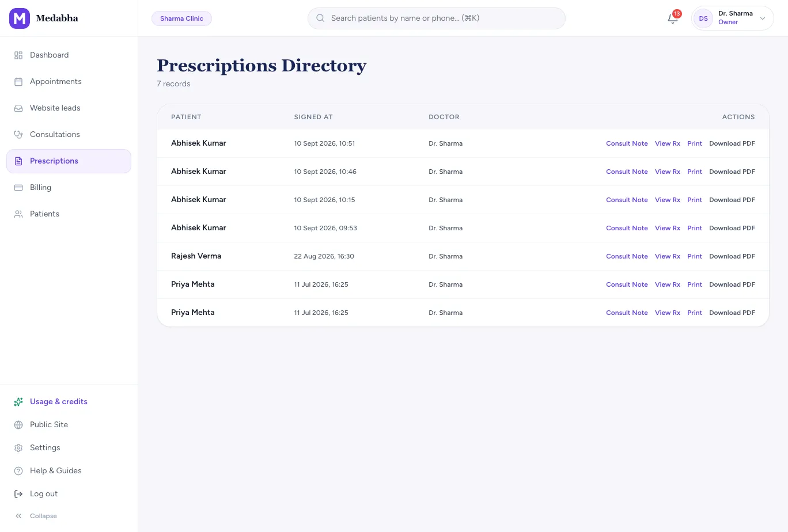Click the Prescriptions document icon
This screenshot has height=532, width=788.
pyautogui.click(x=18, y=161)
